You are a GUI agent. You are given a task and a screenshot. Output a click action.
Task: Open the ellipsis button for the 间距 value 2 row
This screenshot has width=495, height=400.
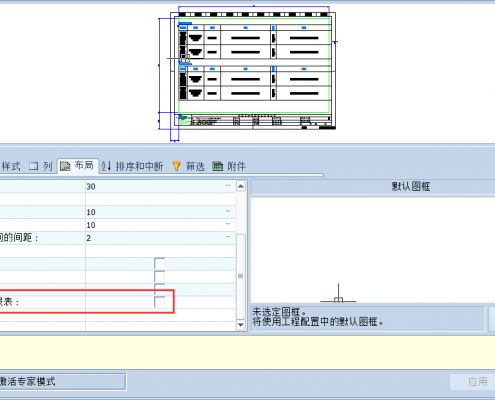228,237
